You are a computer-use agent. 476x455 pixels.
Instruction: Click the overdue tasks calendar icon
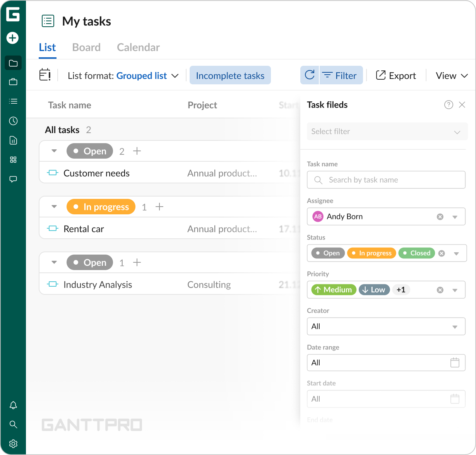[45, 75]
